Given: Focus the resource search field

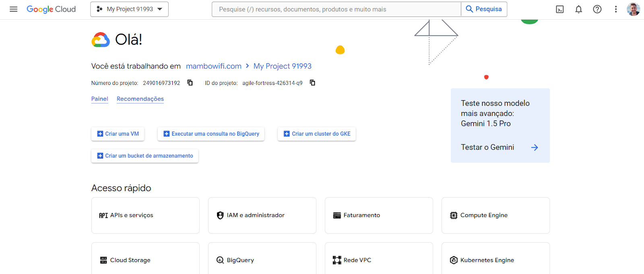Looking at the screenshot, I should click(336, 9).
